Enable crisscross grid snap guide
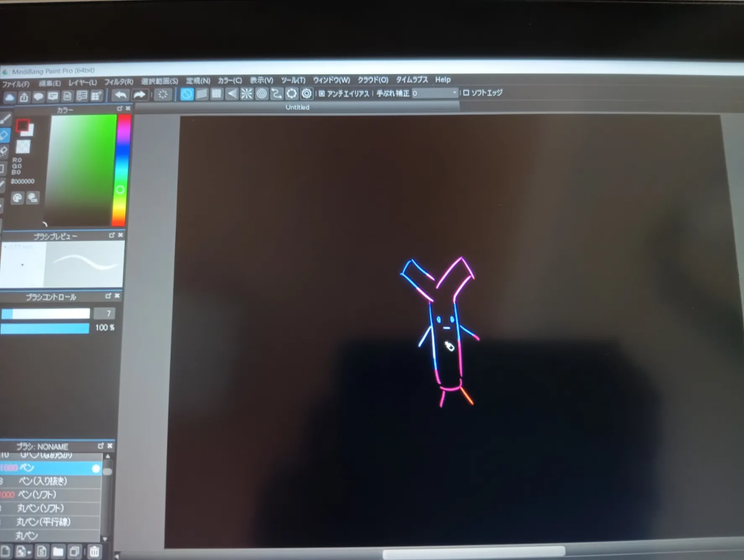The width and height of the screenshot is (744, 560). [x=217, y=94]
